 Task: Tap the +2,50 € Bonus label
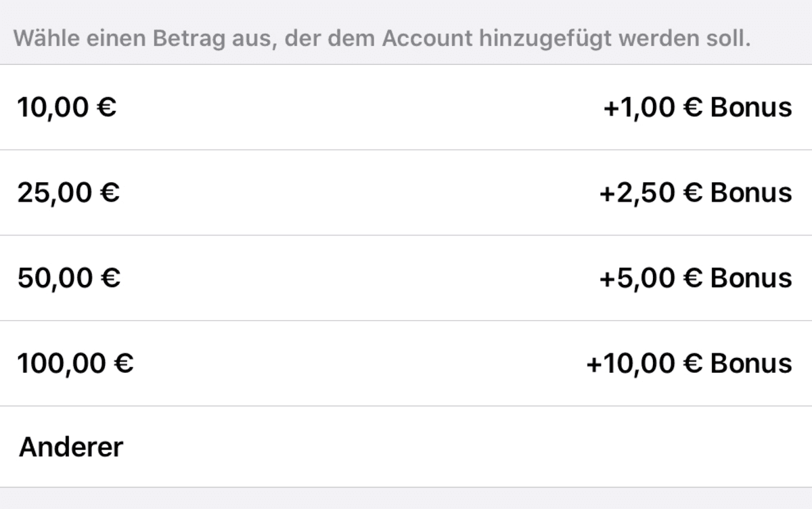coord(695,193)
